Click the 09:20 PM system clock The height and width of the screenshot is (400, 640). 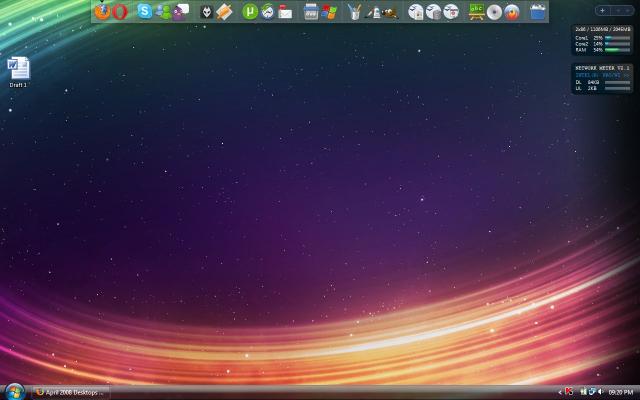620,392
